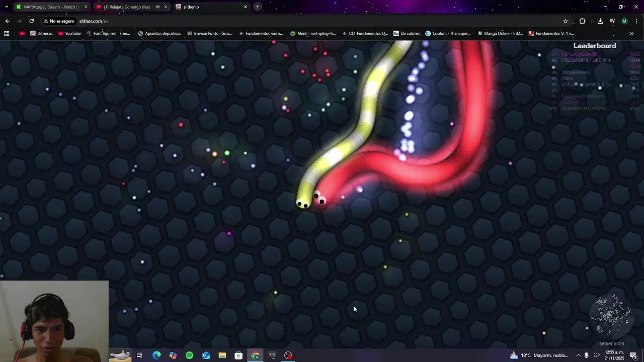Screen dimensions: 644x362
Task: Open the media control icon in toolbar
Action: coord(612,21)
